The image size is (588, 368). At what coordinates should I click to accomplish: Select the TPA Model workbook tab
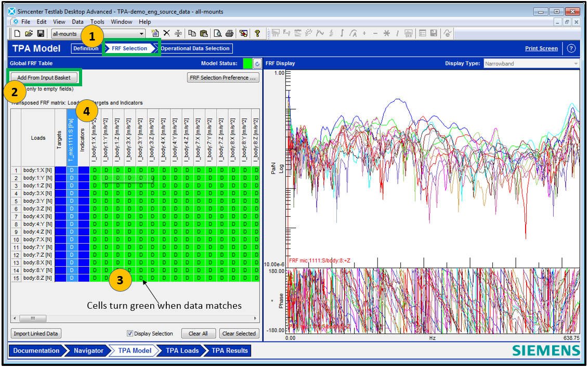point(135,351)
